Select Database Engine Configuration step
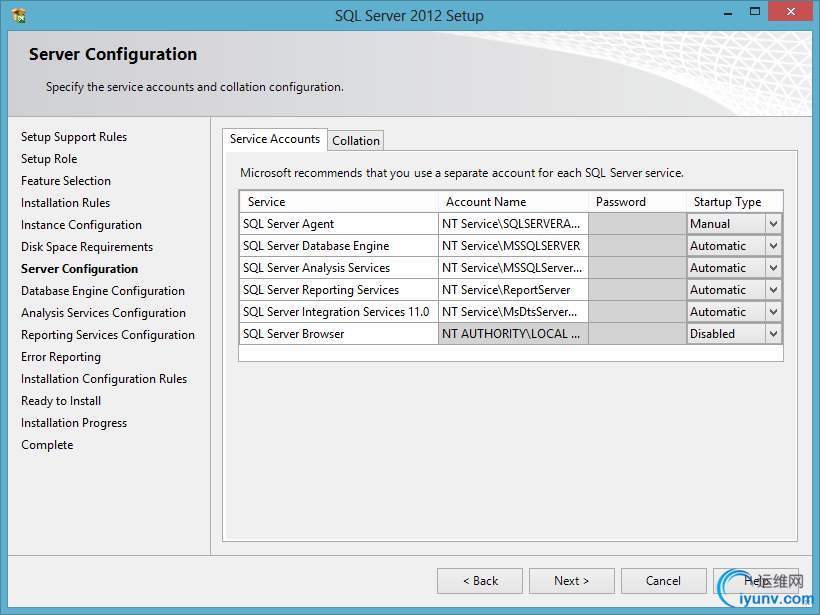The height and width of the screenshot is (615, 820). 102,291
